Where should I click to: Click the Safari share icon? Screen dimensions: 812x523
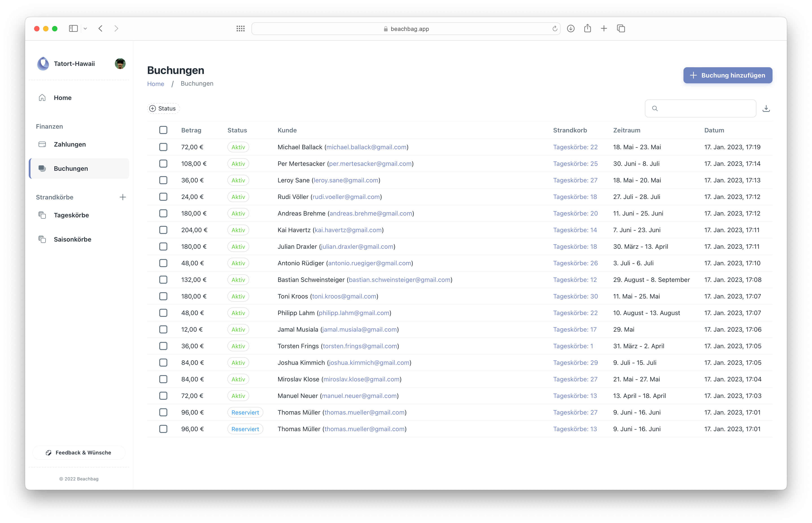tap(587, 28)
